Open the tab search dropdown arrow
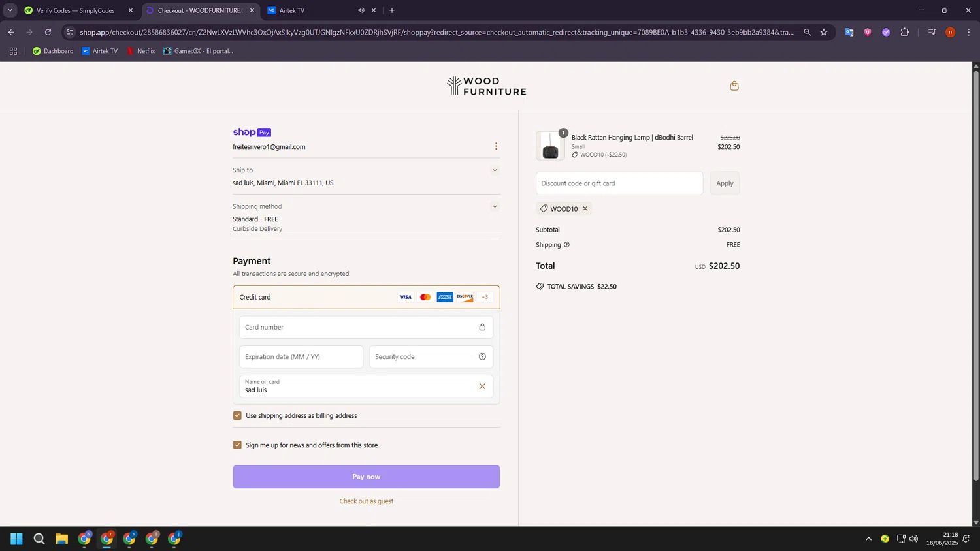 click(x=10, y=10)
